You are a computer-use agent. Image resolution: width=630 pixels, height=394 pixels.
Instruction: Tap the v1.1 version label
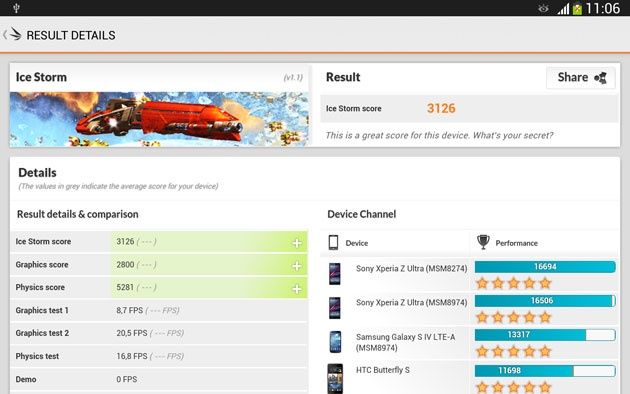point(293,78)
